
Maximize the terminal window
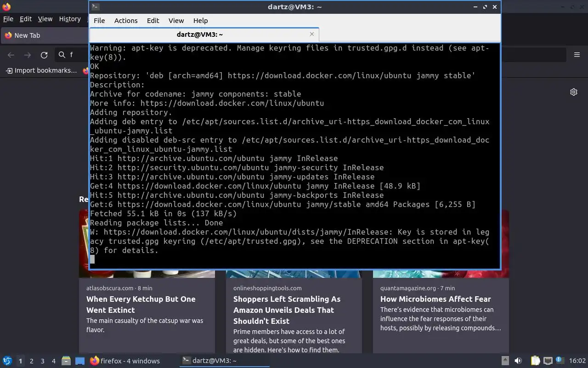click(x=485, y=7)
